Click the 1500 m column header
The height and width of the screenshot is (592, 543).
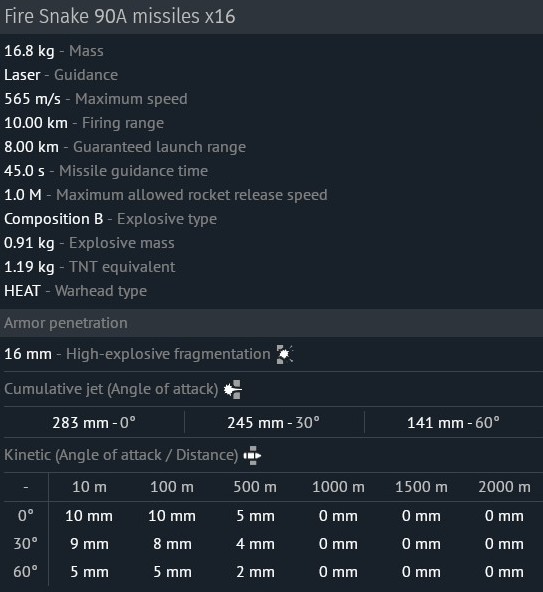coord(421,487)
